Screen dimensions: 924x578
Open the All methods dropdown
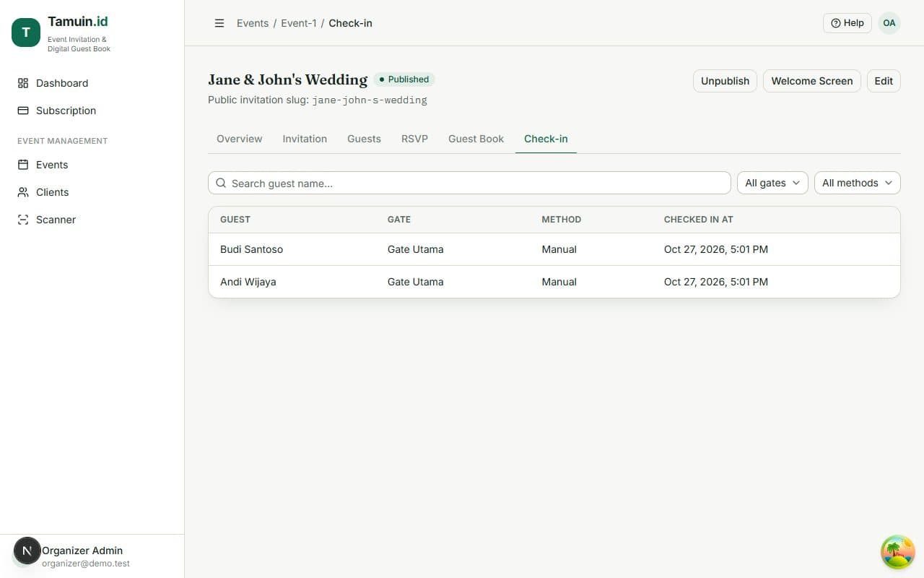(x=858, y=183)
